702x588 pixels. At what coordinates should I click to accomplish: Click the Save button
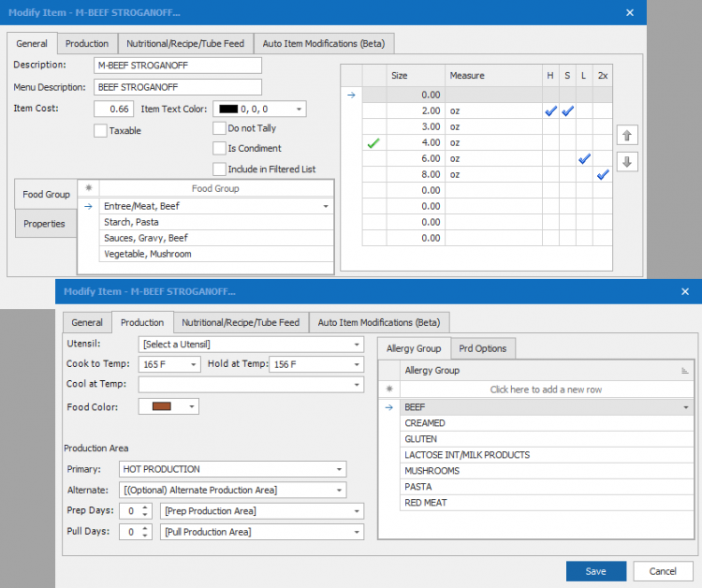595,571
